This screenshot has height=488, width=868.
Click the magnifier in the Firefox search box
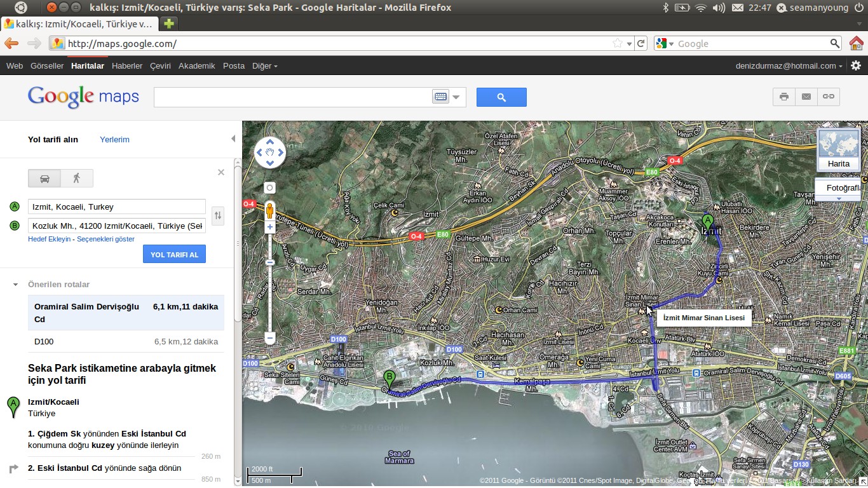(835, 43)
